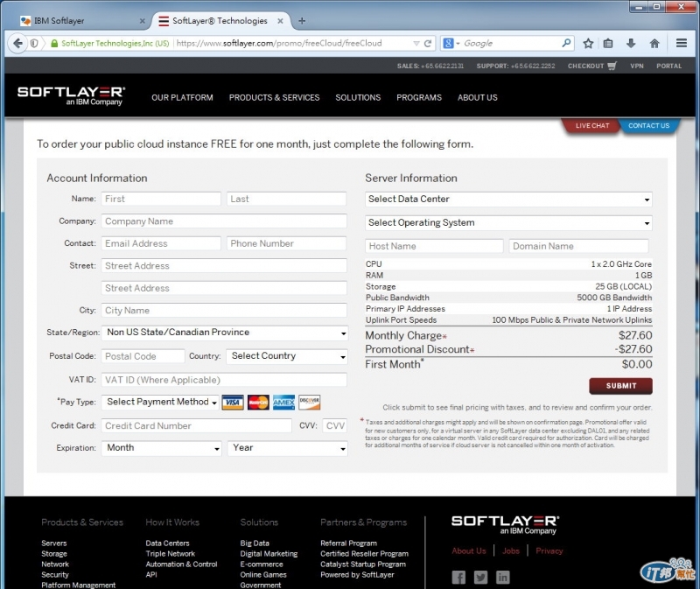Open the Firefox hamburger menu
The height and width of the screenshot is (589, 700).
(x=682, y=43)
